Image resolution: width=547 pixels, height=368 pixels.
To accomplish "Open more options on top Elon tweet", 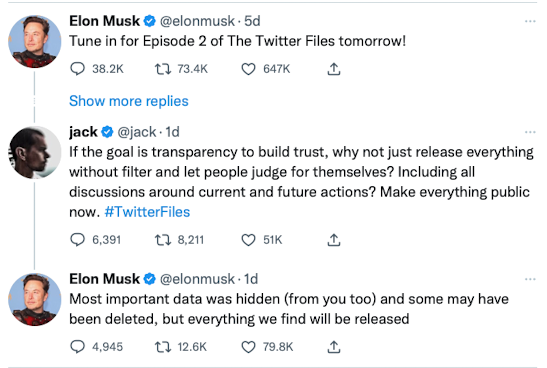I will [530, 21].
